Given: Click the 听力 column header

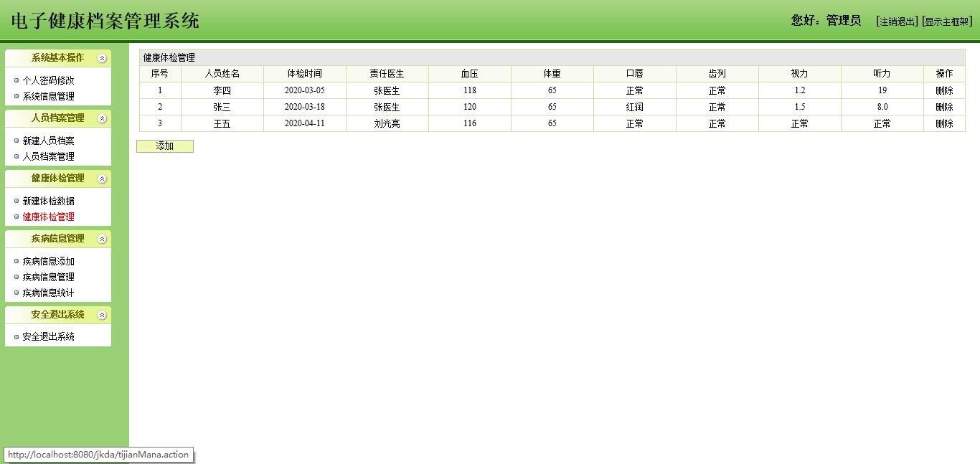Looking at the screenshot, I should point(882,74).
